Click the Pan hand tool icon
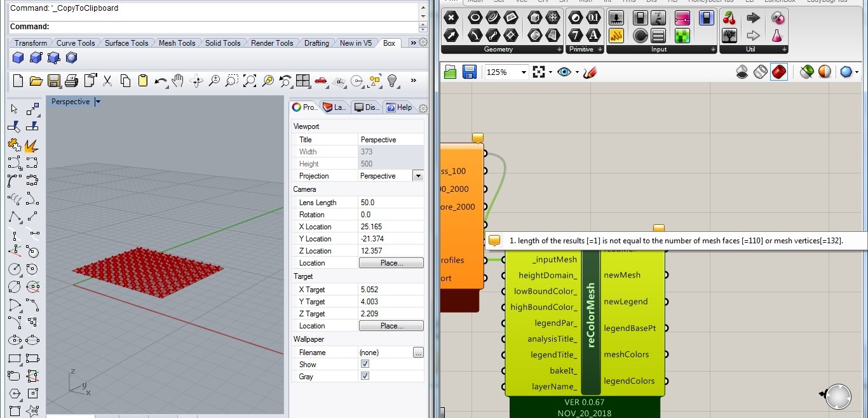Screen dimensions: 868x418 (179, 81)
